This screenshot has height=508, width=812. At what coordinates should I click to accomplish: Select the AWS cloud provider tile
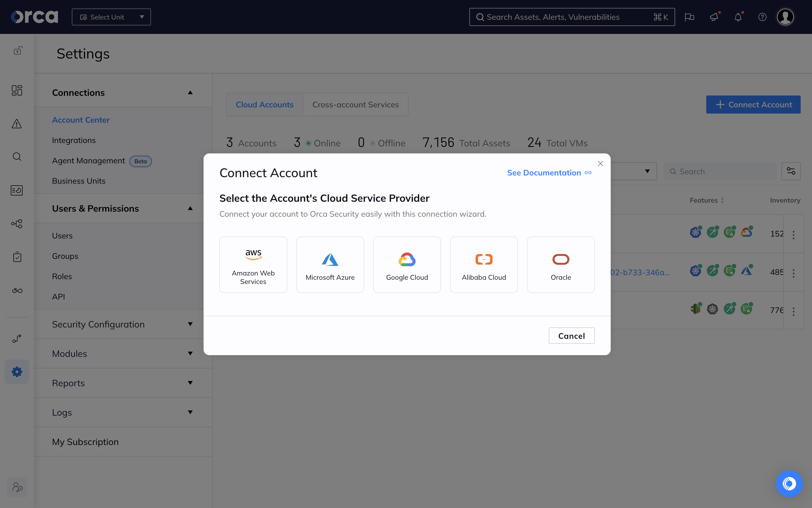tap(253, 265)
